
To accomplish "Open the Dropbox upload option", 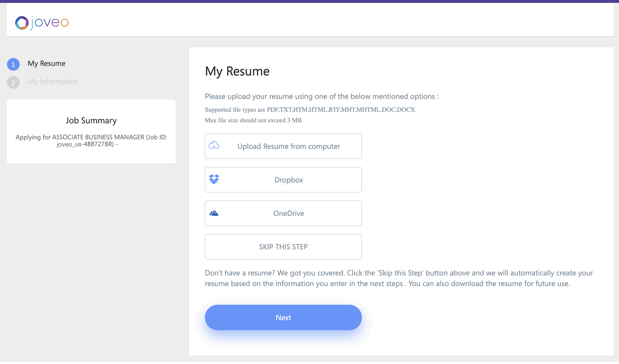I will coord(283,179).
